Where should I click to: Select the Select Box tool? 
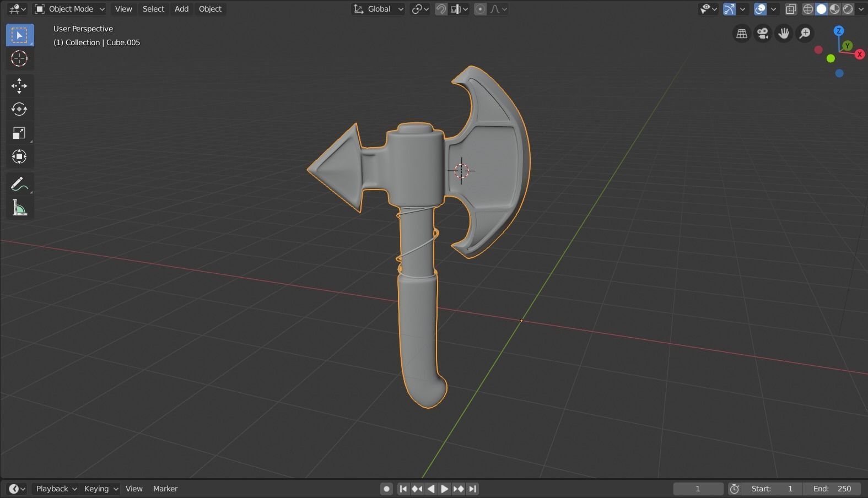(19, 35)
